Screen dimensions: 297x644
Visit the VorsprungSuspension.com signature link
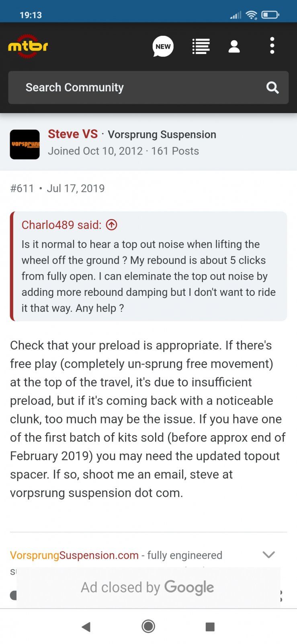click(74, 555)
